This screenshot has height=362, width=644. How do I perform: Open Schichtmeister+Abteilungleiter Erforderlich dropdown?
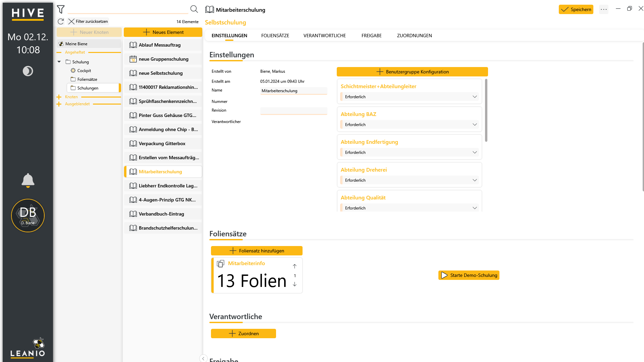(410, 97)
